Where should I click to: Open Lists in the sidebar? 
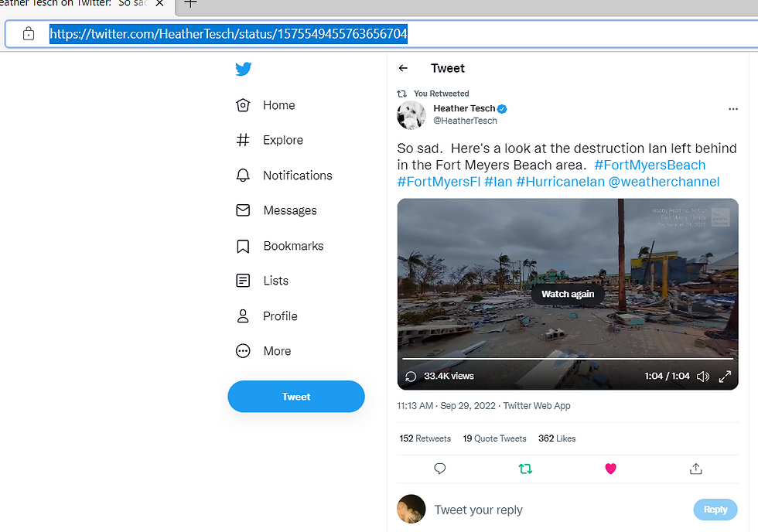point(262,281)
